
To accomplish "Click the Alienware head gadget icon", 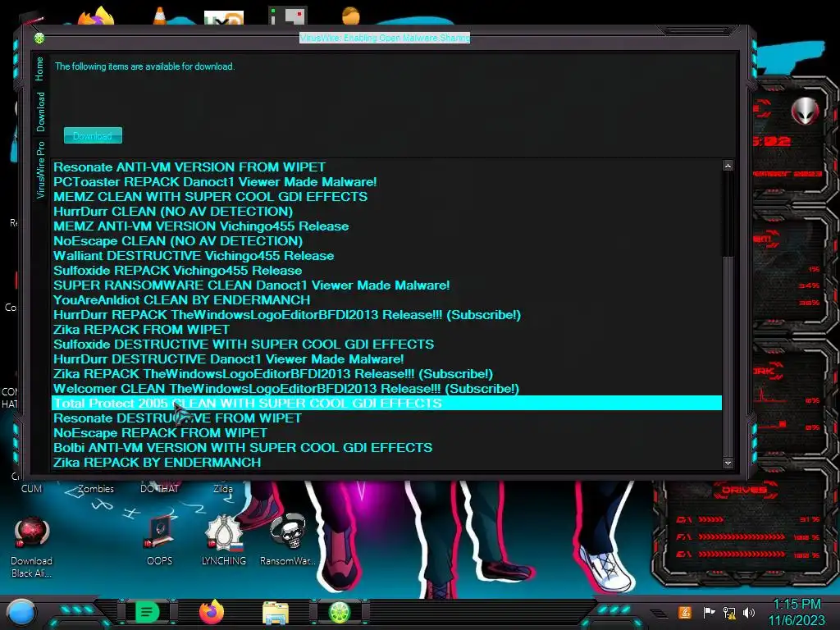I will tap(806, 111).
